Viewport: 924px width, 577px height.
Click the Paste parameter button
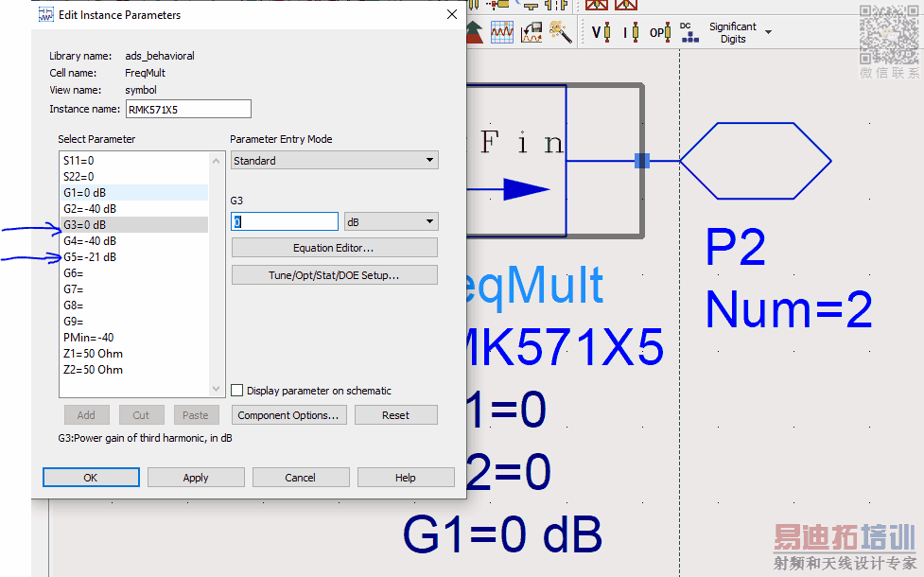196,415
